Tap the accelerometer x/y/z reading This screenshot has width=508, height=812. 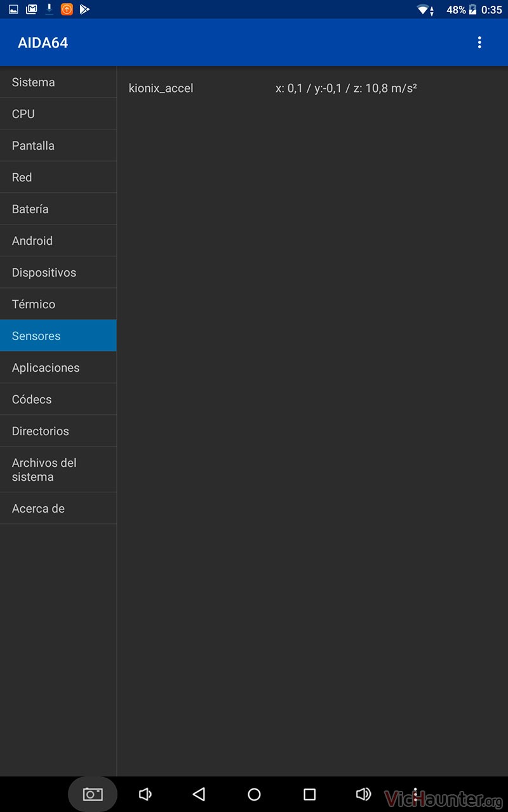pos(346,88)
